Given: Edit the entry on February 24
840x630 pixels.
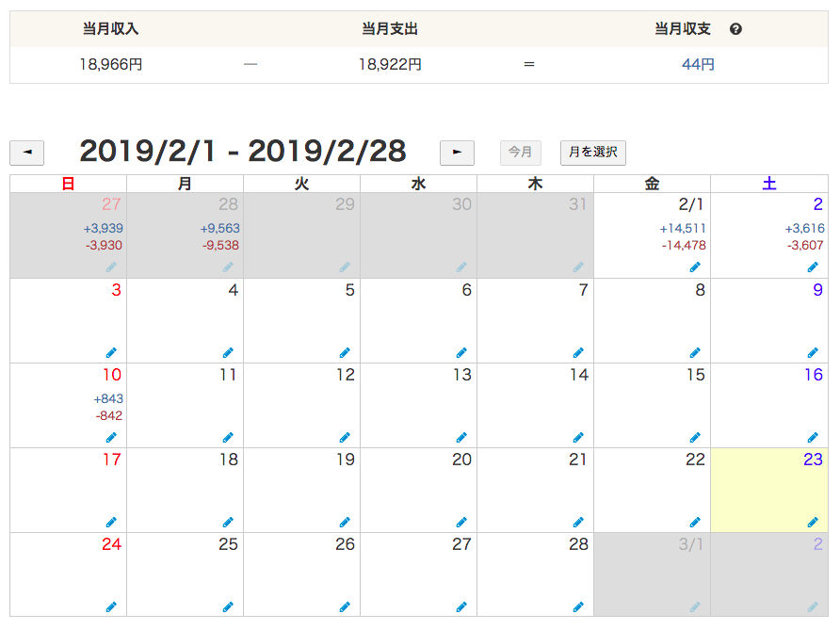Looking at the screenshot, I should pos(110,606).
